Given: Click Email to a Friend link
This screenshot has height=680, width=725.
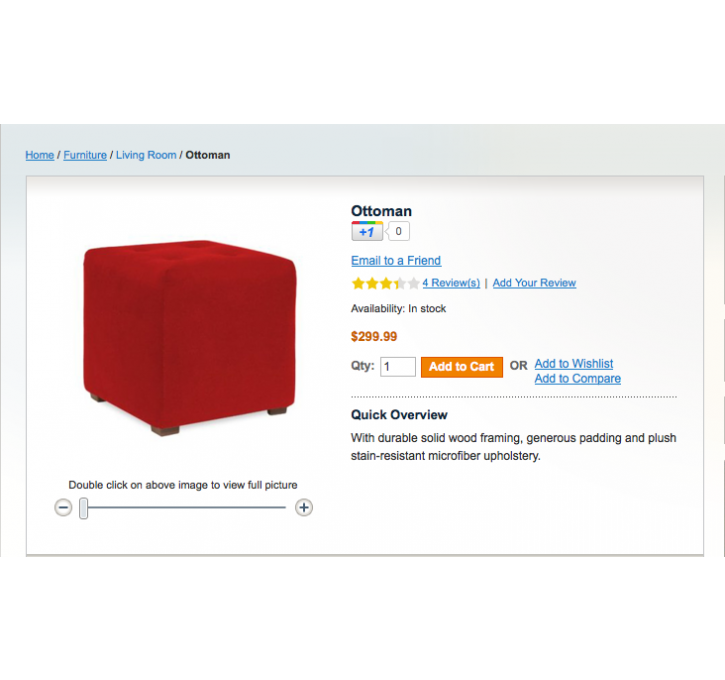Looking at the screenshot, I should pyautogui.click(x=396, y=261).
